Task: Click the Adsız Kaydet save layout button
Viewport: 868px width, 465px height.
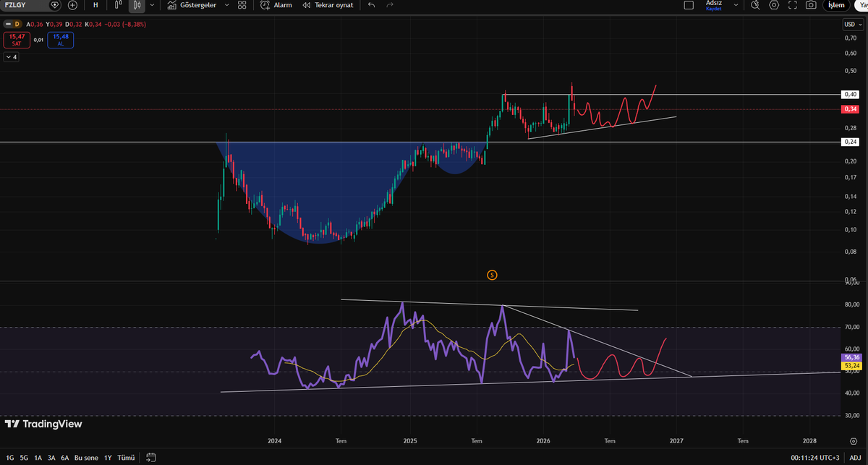Action: 714,5
